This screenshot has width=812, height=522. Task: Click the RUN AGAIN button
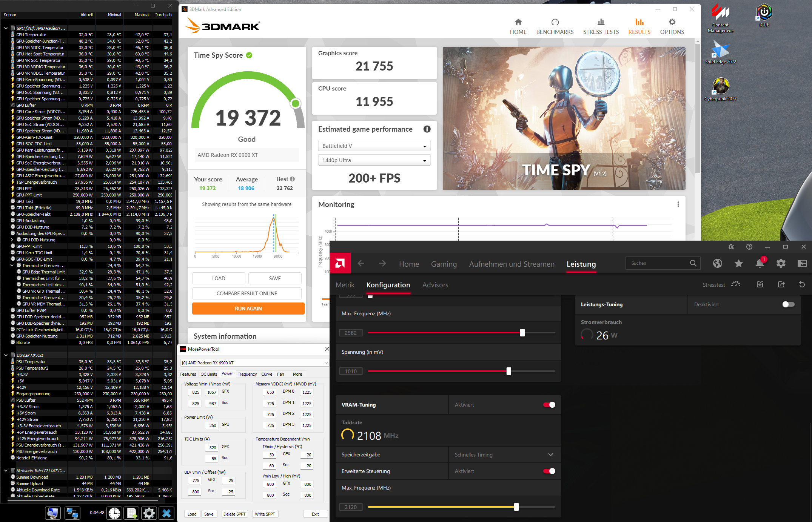pyautogui.click(x=248, y=309)
